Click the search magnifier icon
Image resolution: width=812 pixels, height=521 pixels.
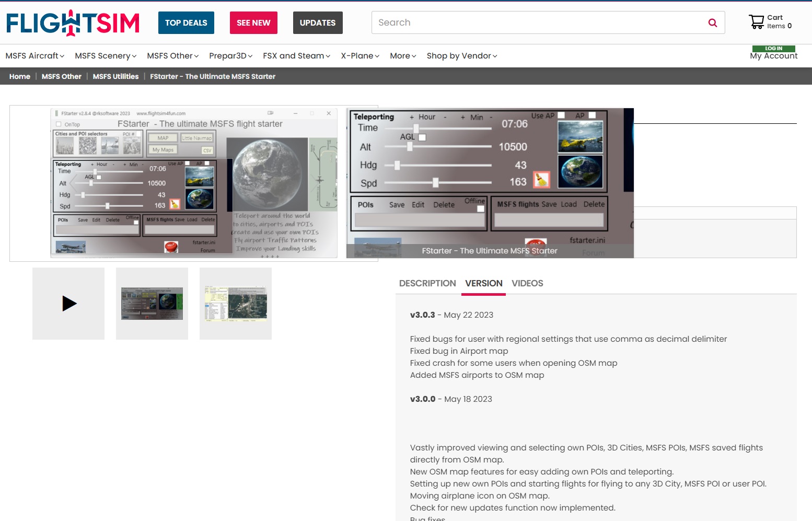coord(712,23)
